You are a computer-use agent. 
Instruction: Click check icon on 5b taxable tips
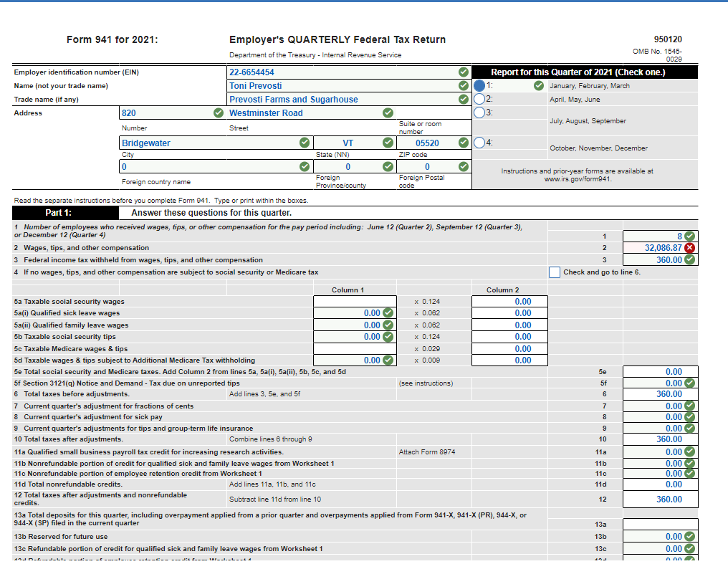(388, 337)
